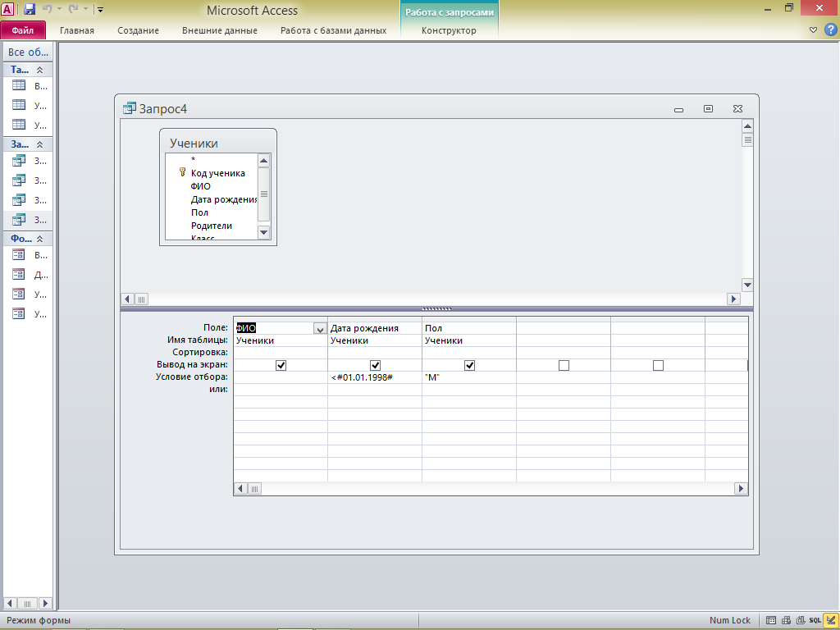Viewport: 840px width, 630px height.
Task: Tick the empty show checkbox right after Пол column
Action: tap(564, 365)
